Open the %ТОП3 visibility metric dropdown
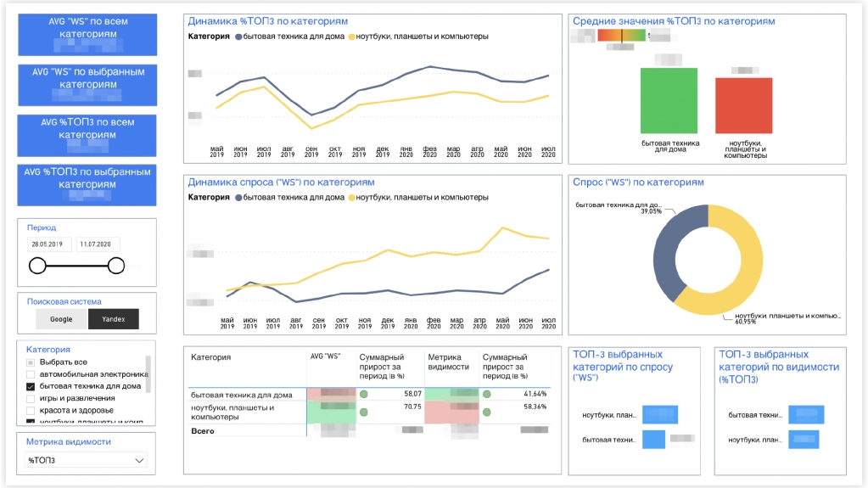 (x=86, y=460)
